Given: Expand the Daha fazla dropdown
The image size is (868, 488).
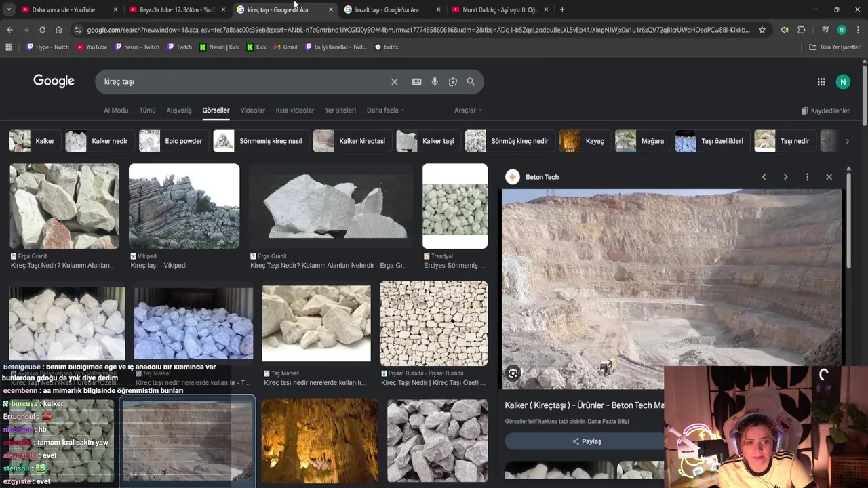Looking at the screenshot, I should (x=385, y=110).
